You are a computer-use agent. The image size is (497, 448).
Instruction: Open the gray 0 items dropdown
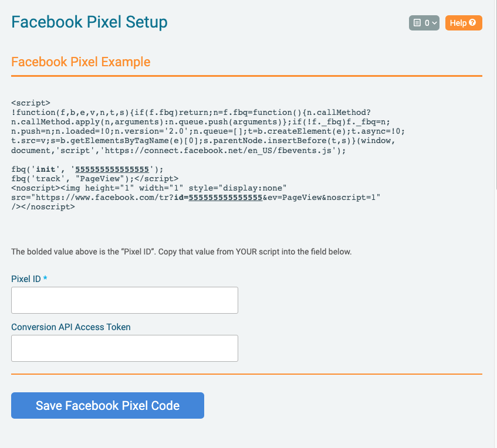[x=424, y=23]
